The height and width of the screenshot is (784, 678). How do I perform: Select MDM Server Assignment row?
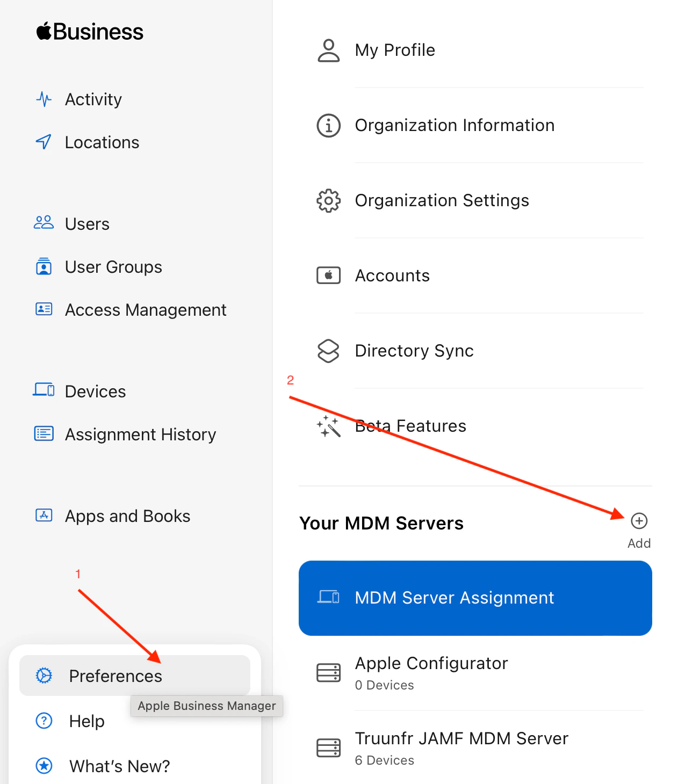pyautogui.click(x=475, y=598)
